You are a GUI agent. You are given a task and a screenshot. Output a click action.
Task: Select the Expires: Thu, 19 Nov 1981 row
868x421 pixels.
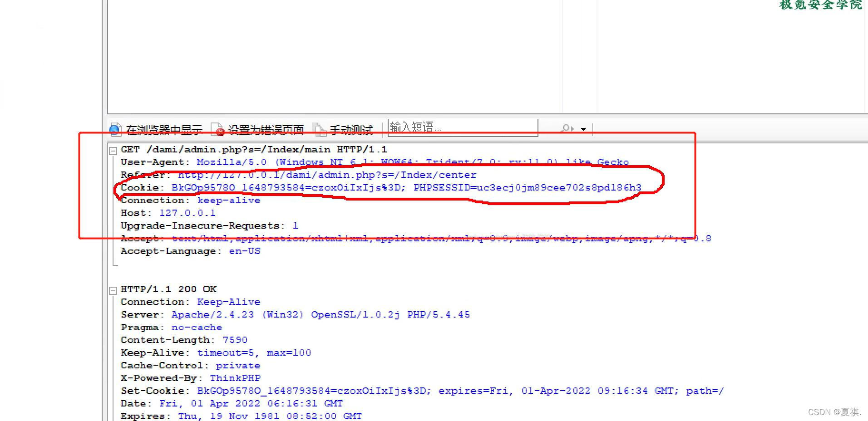(x=241, y=416)
